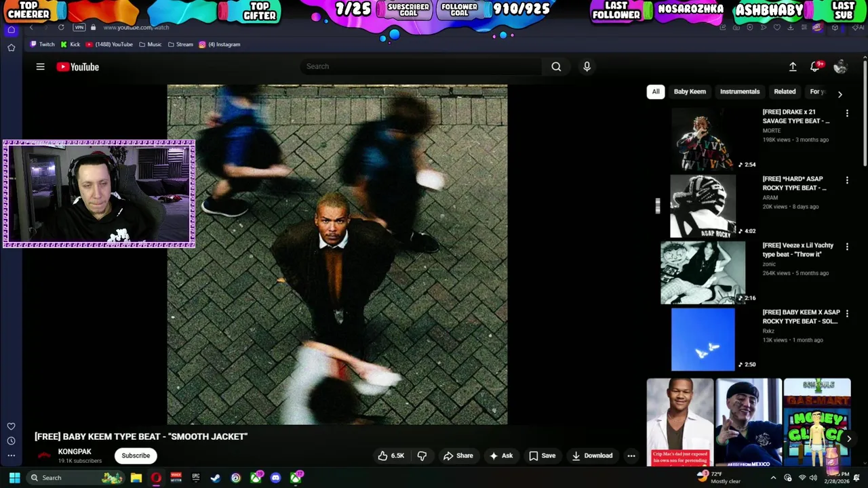Open the Twitch bookmark
The image size is (868, 488).
tap(42, 44)
